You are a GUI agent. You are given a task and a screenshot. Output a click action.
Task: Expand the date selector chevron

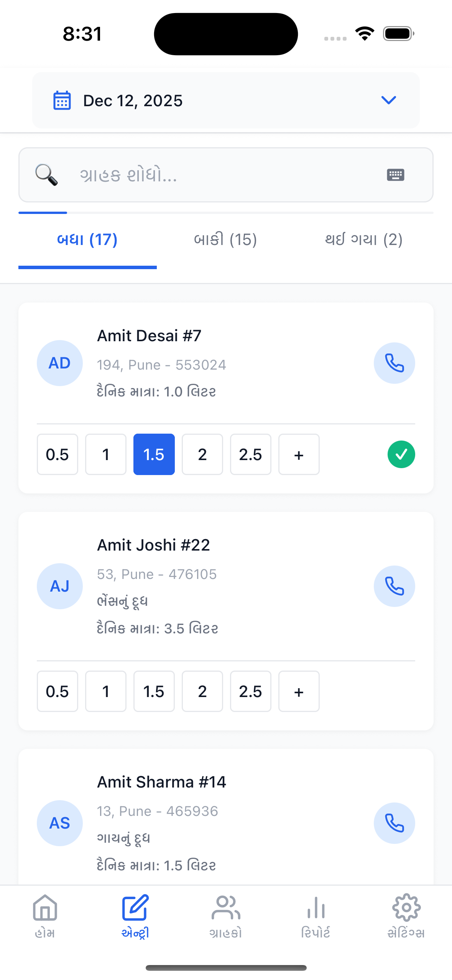point(388,100)
